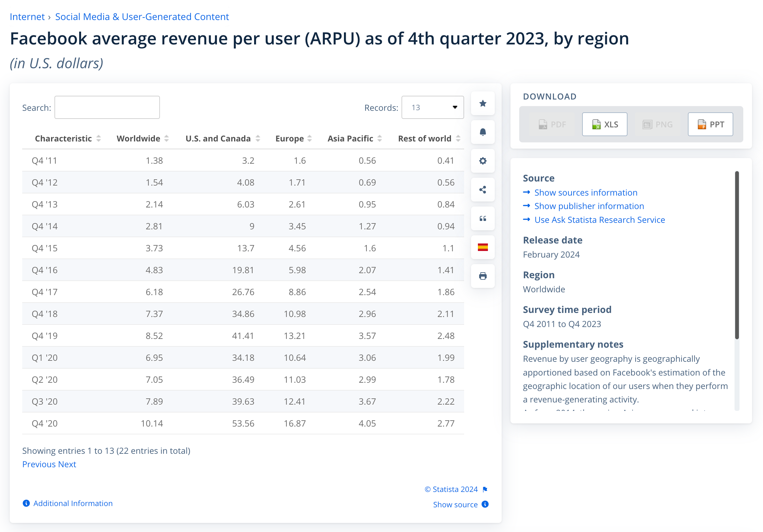Navigate to Social Media & User-Generated Content breadcrumb
The width and height of the screenshot is (763, 532).
pos(142,17)
